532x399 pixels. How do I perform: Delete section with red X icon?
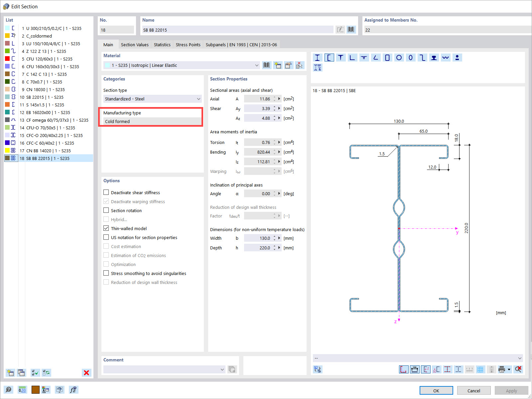pos(86,373)
